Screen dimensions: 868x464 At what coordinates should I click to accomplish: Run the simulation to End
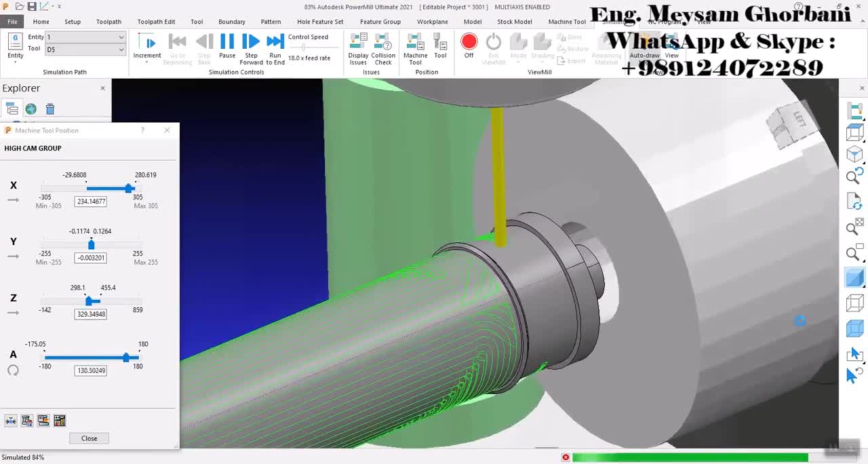pos(275,49)
